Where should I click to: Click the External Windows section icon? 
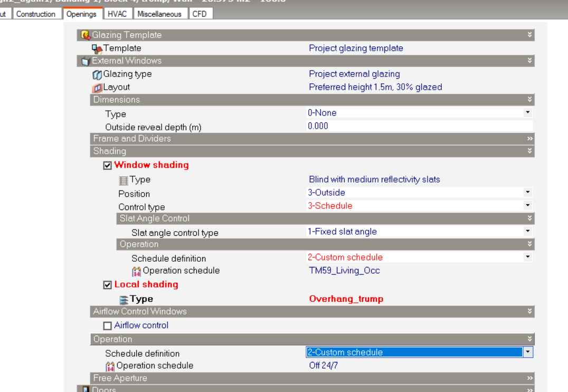[85, 61]
